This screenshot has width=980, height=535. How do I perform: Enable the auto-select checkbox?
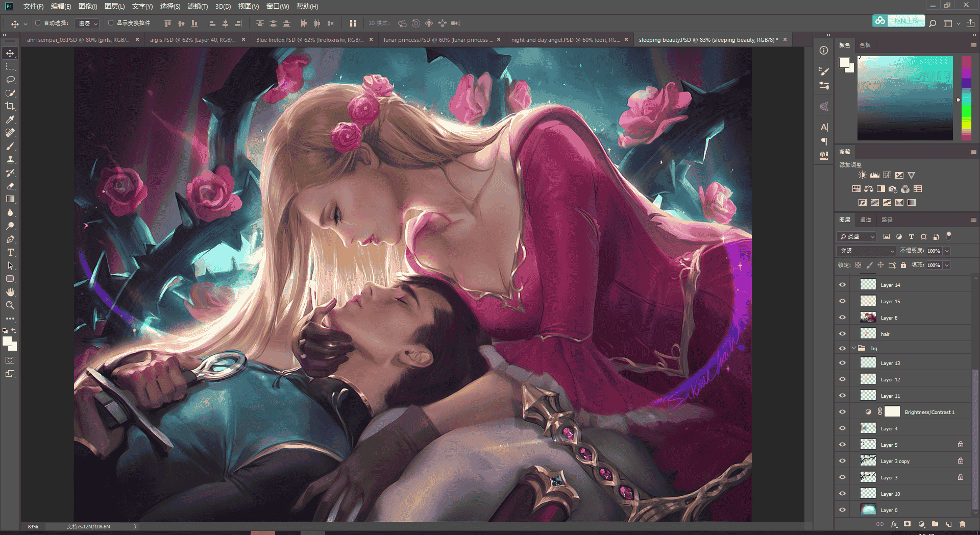[38, 23]
